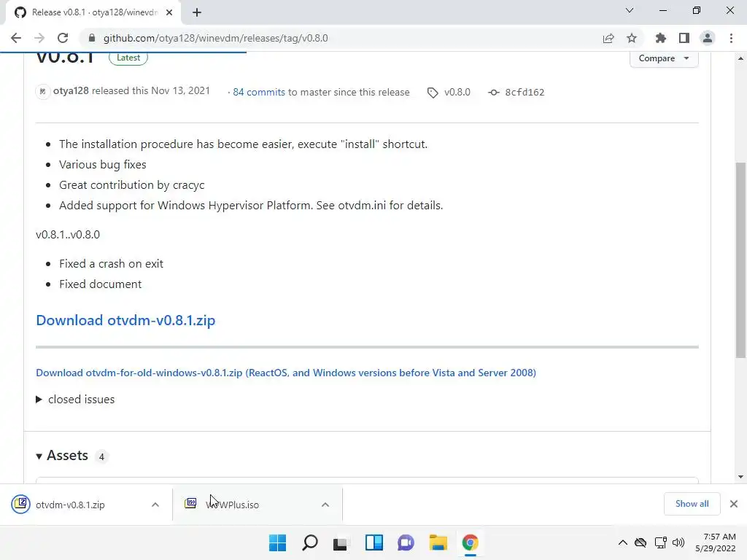The image size is (747, 560).
Task: Show hidden system tray icons
Action: (623, 542)
